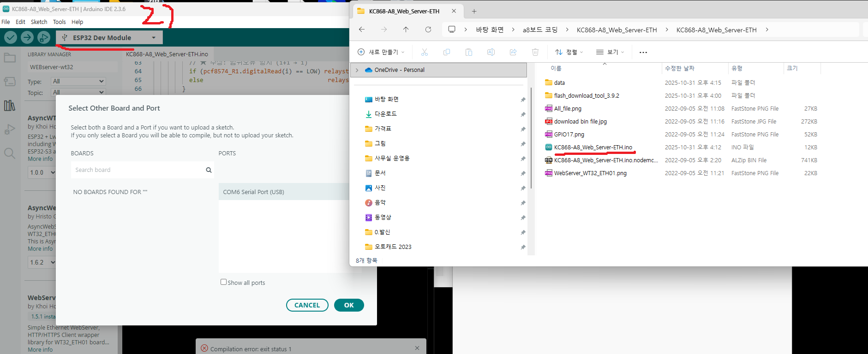Select the KC868-A8_Web_Server-ETH.ino file
The height and width of the screenshot is (354, 868).
tap(593, 147)
